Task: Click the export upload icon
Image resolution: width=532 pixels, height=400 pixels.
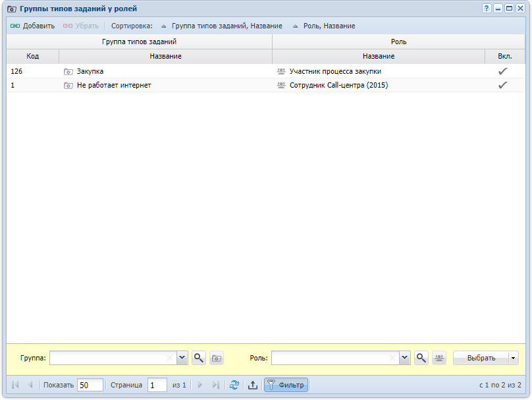Action: (x=253, y=385)
